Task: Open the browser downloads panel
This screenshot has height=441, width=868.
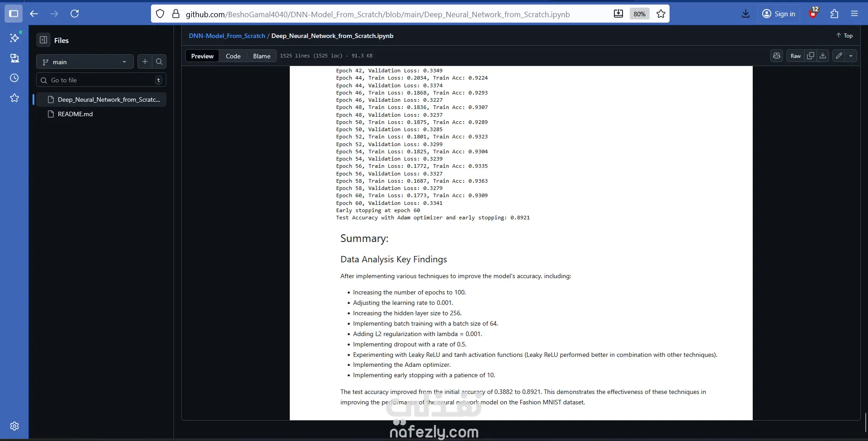Action: (x=746, y=14)
